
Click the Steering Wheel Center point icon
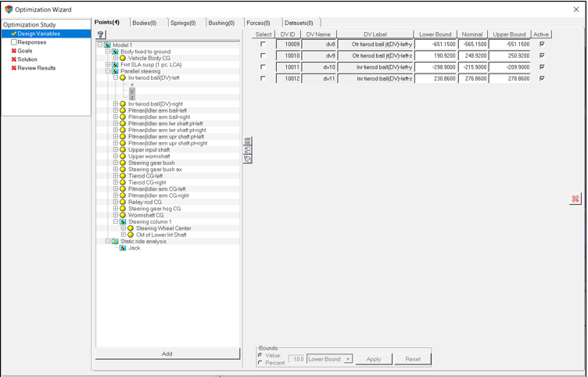[x=131, y=228]
